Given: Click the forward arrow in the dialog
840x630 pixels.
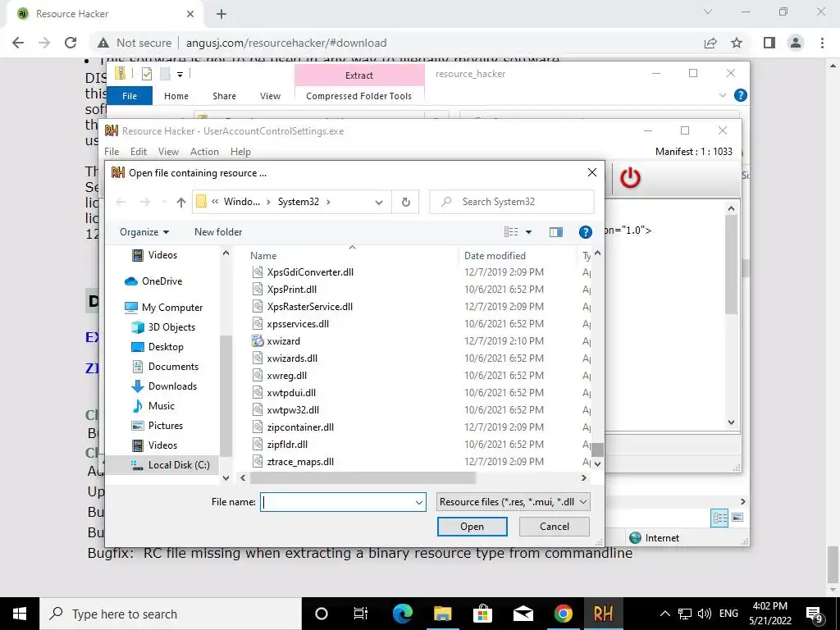Looking at the screenshot, I should 144,202.
